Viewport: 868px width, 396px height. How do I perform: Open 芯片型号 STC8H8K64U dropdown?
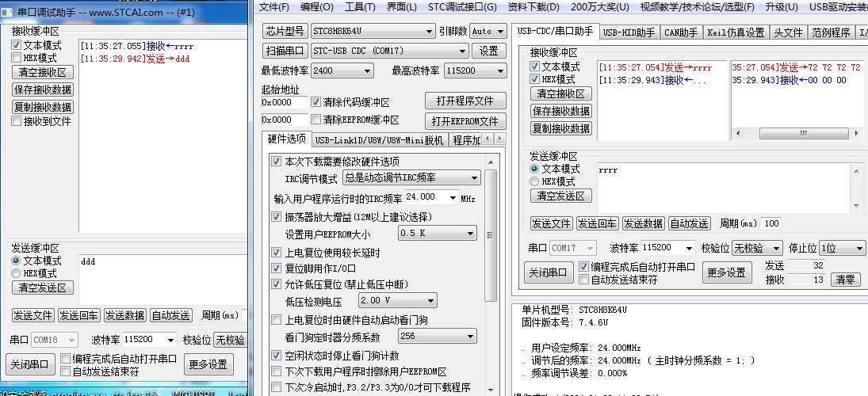point(373,31)
